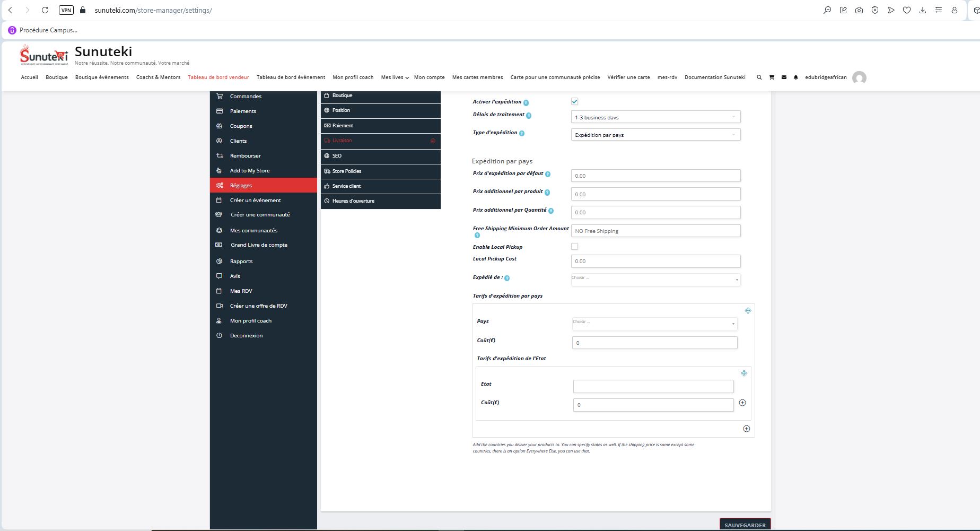Add new country rate with bottom plus icon
Image resolution: width=980 pixels, height=531 pixels.
coord(746,429)
